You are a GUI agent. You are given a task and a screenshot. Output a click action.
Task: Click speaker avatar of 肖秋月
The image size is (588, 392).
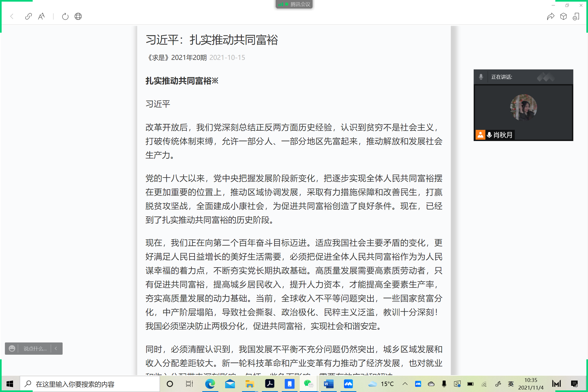click(x=523, y=108)
